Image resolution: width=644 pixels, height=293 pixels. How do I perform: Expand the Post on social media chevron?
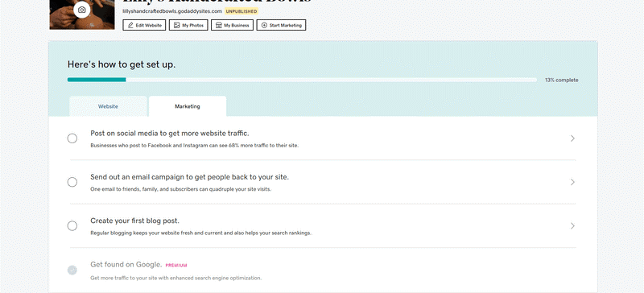(572, 138)
